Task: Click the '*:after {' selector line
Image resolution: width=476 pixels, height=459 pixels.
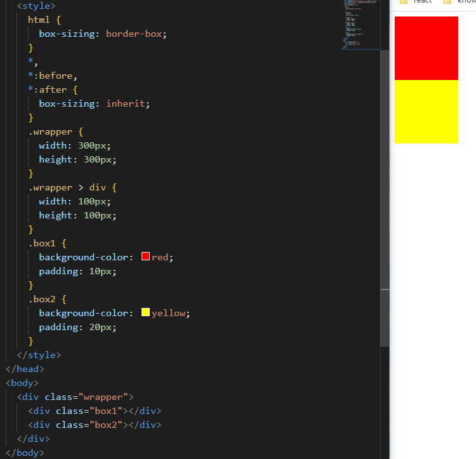Action: click(x=53, y=90)
